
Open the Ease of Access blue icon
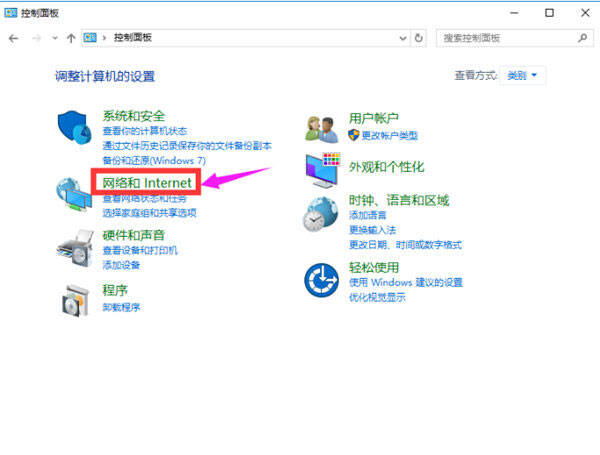321,281
